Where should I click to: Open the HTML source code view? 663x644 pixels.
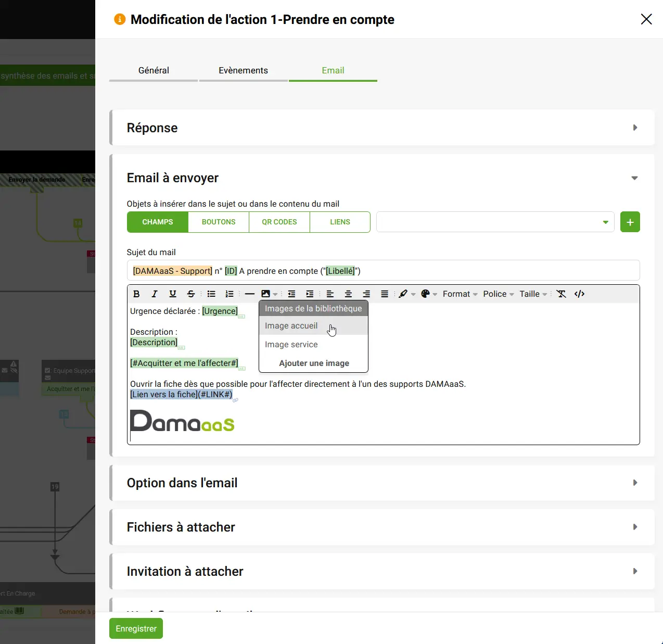click(x=579, y=294)
